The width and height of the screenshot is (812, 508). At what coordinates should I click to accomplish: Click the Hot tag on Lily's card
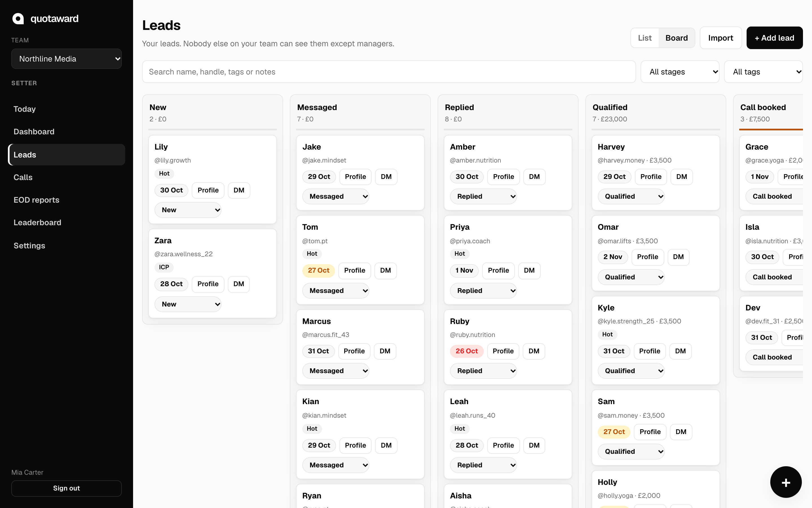(x=164, y=173)
